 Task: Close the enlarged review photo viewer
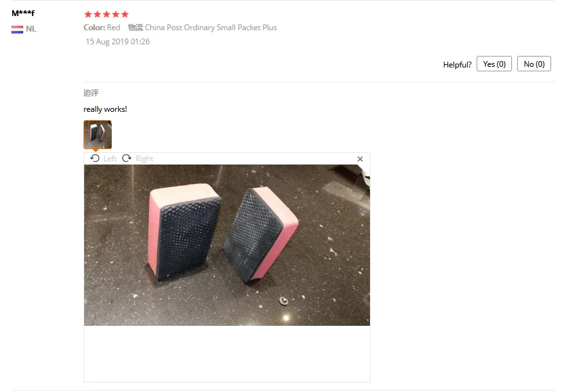coord(360,159)
